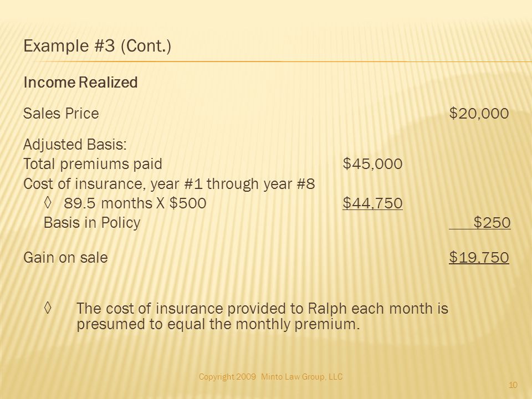Screen dimensions: 532x399
Task: Click the diamond bullet before the Ralph note
Action: 48,308
